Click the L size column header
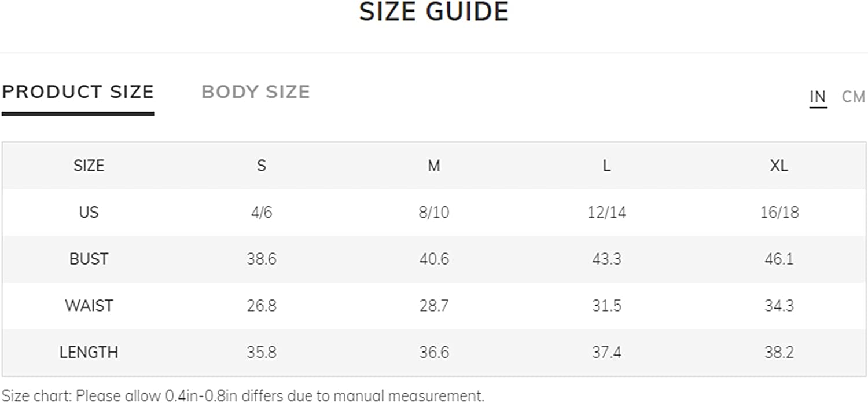The image size is (868, 403). tap(606, 166)
